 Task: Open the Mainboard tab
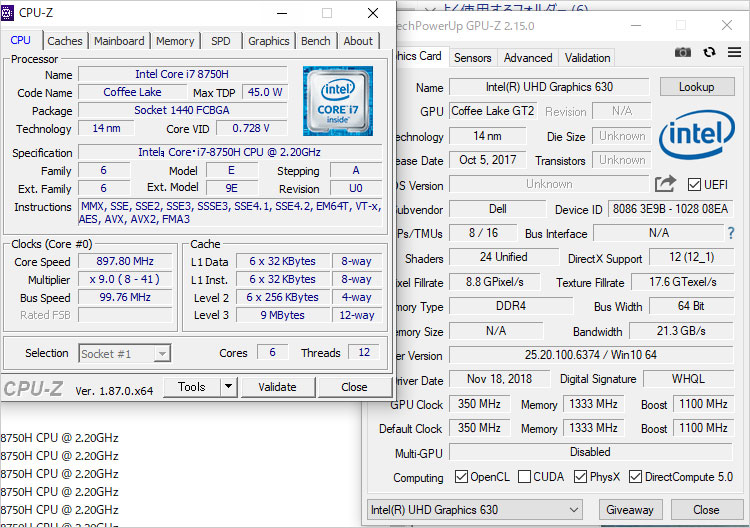click(119, 41)
